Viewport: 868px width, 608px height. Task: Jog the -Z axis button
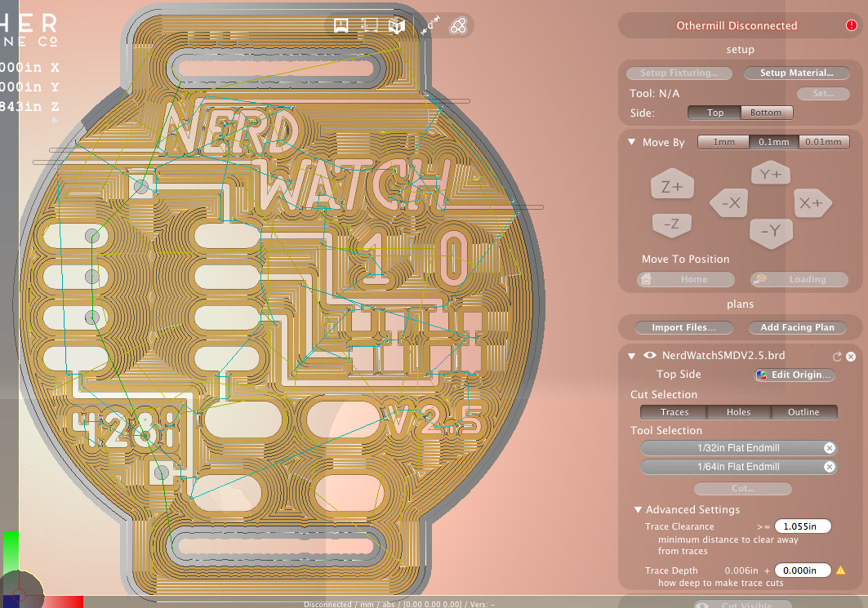coord(671,224)
